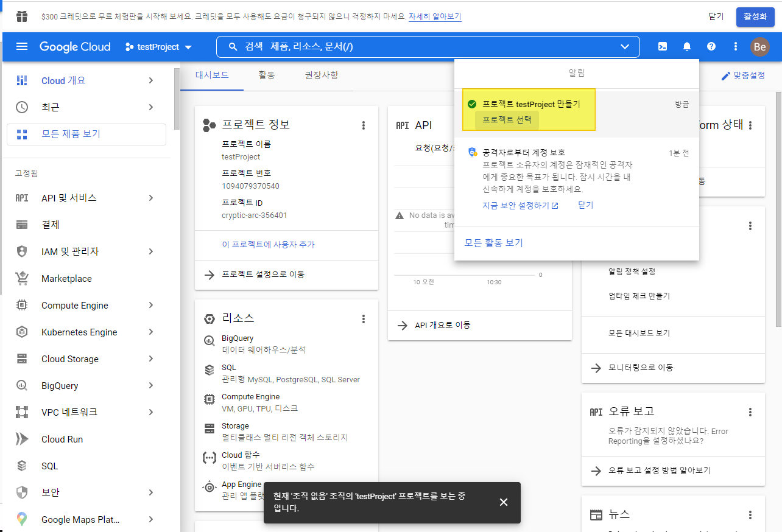
Task: Click the 보안 security shield icon
Action: (22, 493)
